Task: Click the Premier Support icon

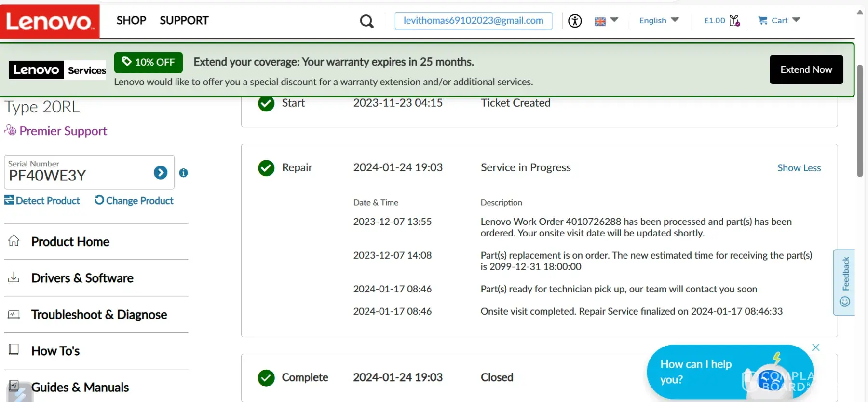Action: (x=10, y=130)
